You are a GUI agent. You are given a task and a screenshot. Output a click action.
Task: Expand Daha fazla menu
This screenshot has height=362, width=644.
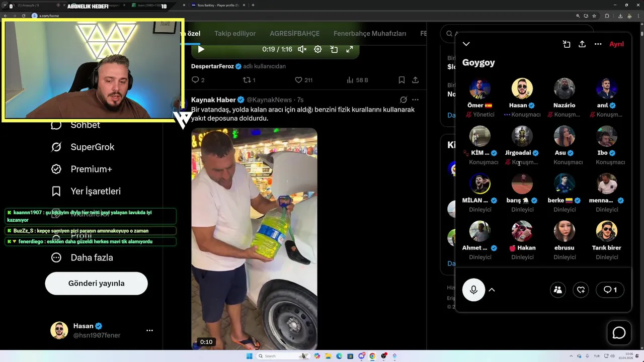(82, 257)
